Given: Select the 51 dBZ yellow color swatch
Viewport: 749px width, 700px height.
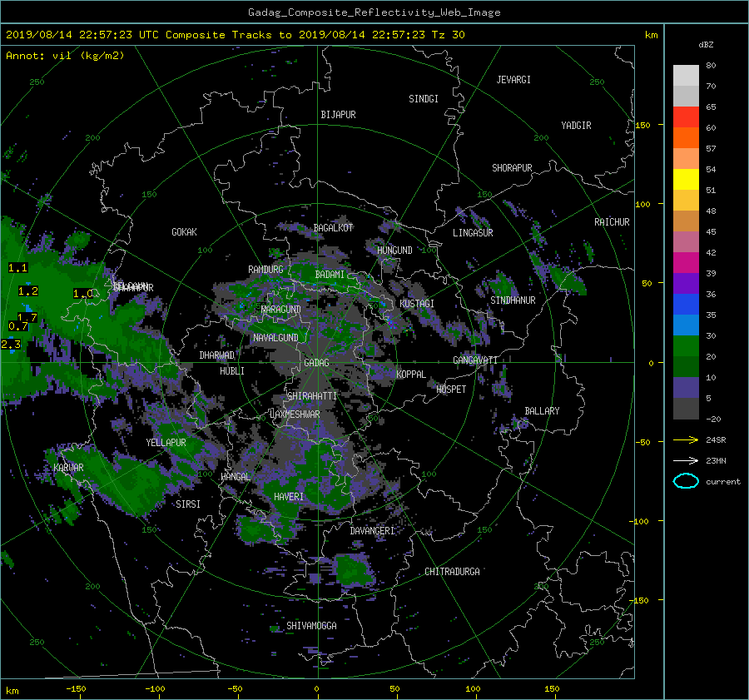Looking at the screenshot, I should (686, 180).
